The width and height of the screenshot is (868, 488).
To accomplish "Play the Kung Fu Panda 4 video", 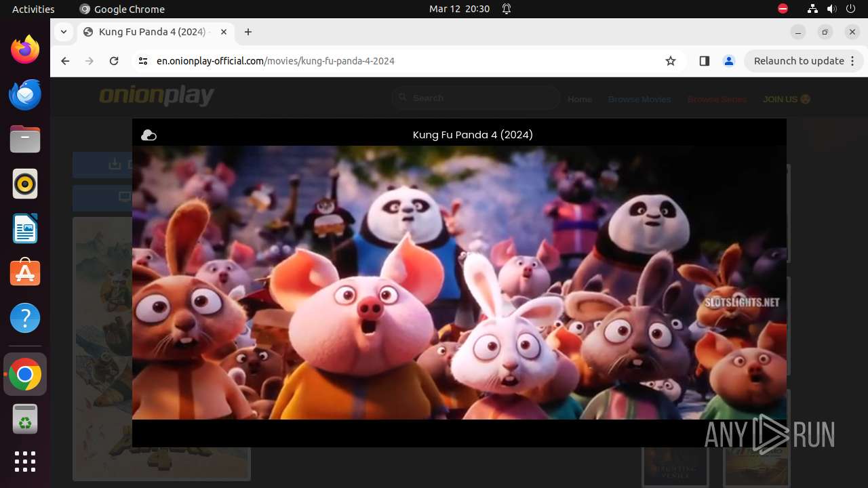I will [x=459, y=283].
